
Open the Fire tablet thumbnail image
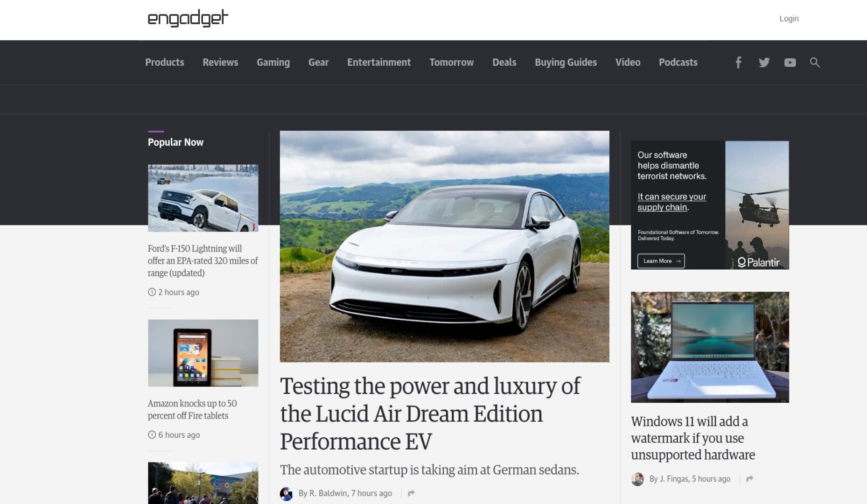click(203, 353)
